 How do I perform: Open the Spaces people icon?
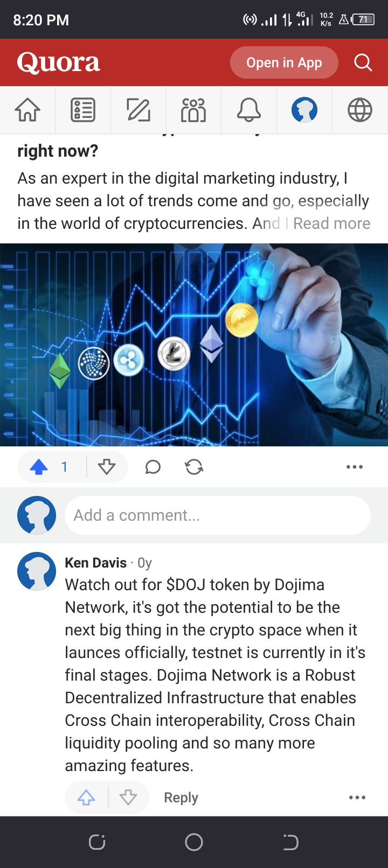194,110
